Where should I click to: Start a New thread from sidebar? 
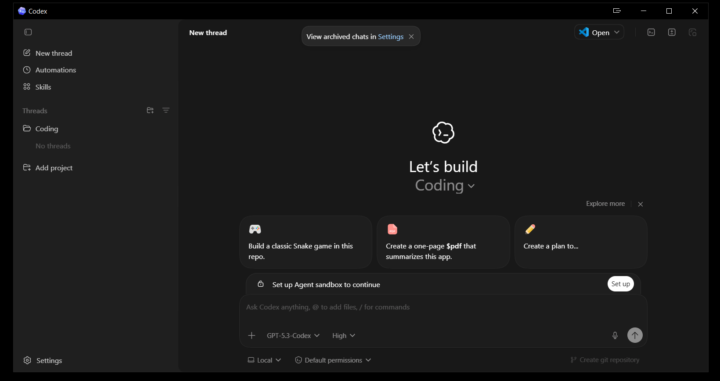(x=48, y=53)
